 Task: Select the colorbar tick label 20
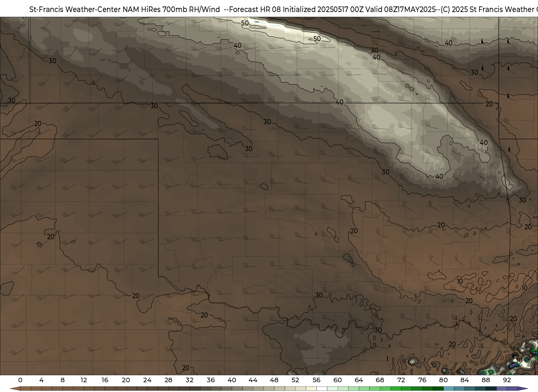click(x=126, y=380)
